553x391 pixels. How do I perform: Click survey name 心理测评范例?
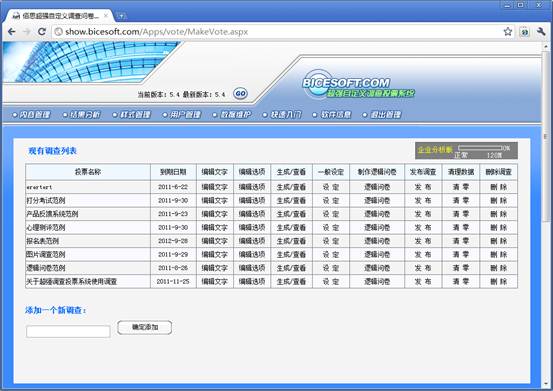(x=46, y=227)
